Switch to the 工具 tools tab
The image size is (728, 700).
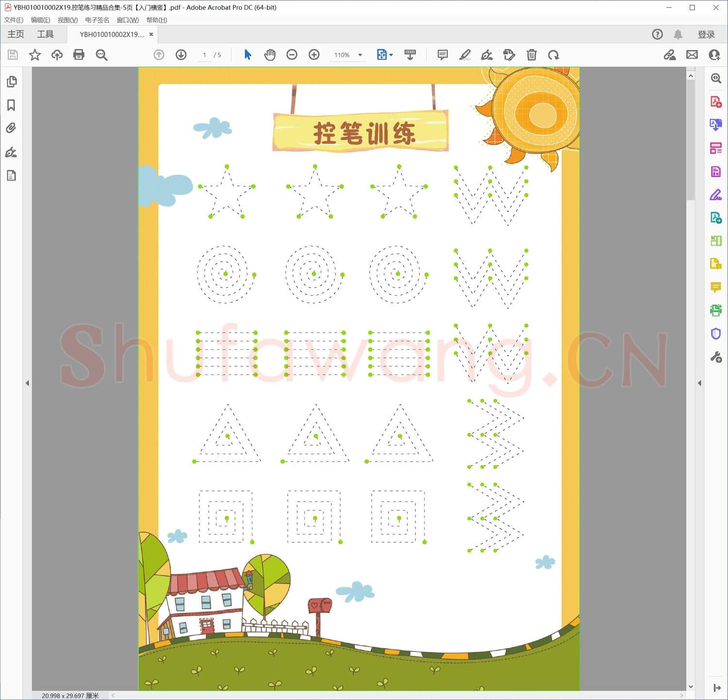[45, 34]
